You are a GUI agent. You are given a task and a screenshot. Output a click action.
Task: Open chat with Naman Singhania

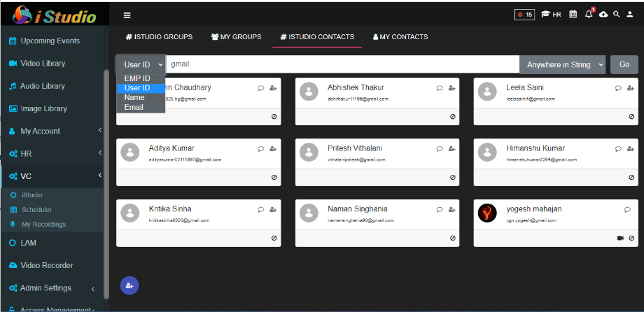[440, 209]
